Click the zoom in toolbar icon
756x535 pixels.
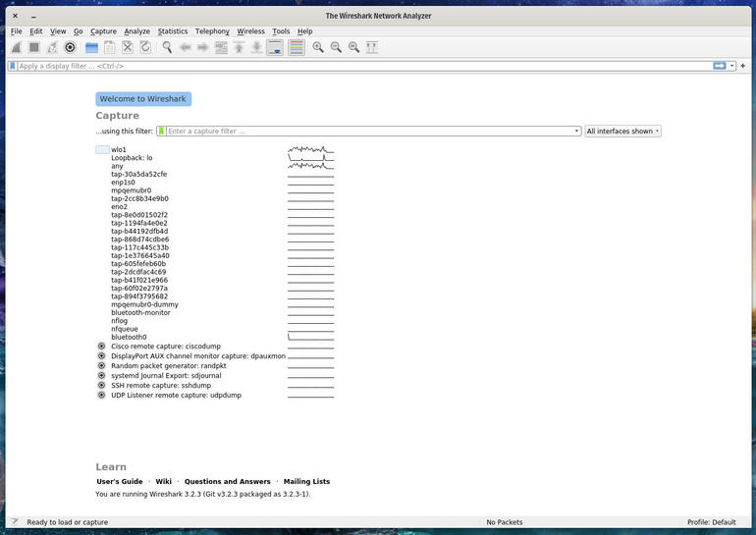318,47
